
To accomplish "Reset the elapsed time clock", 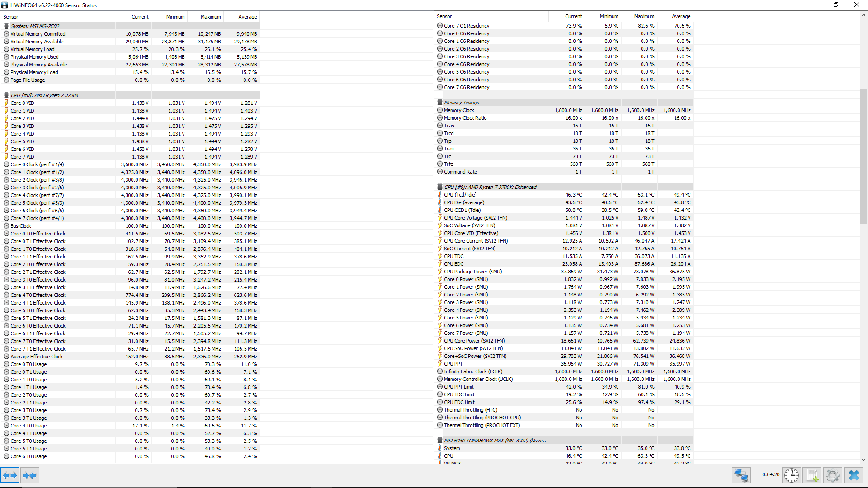I will (x=791, y=475).
